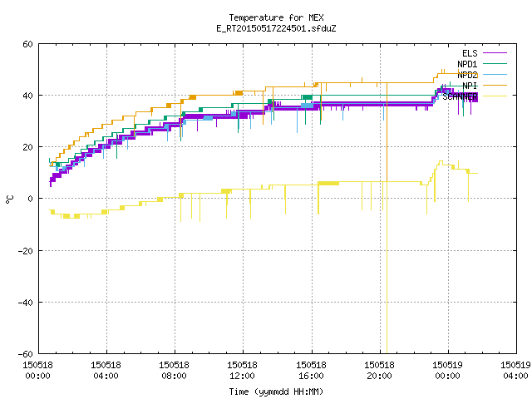The image size is (532, 399).
Task: Select the ELS legend label
Action: (x=470, y=53)
